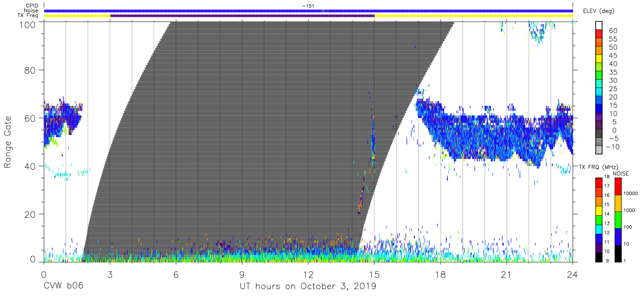
Task: Pick the dark gray swatch of the elevation bar
Action: pyautogui.click(x=599, y=134)
